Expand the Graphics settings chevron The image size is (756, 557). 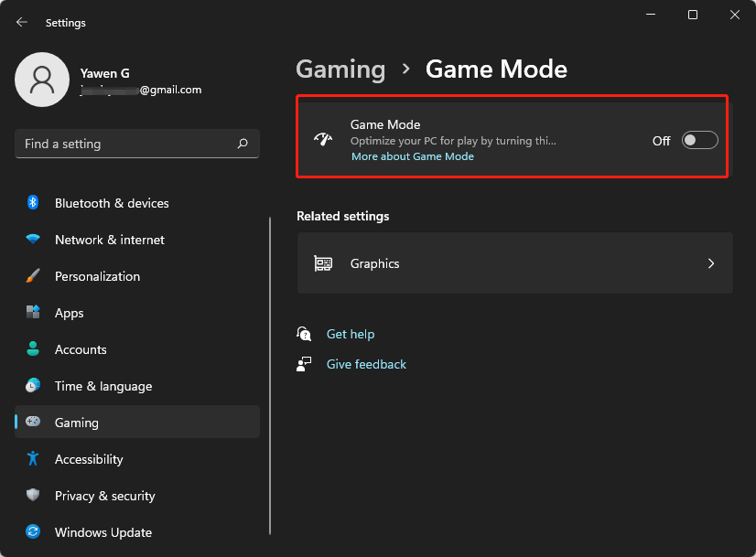(711, 262)
